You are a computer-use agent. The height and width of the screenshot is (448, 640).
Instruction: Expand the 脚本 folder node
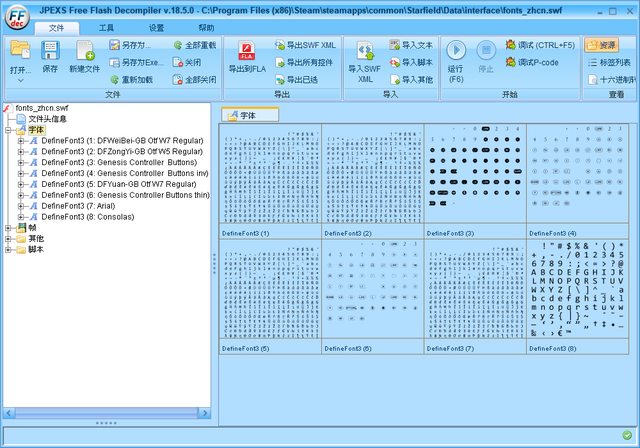(8, 249)
